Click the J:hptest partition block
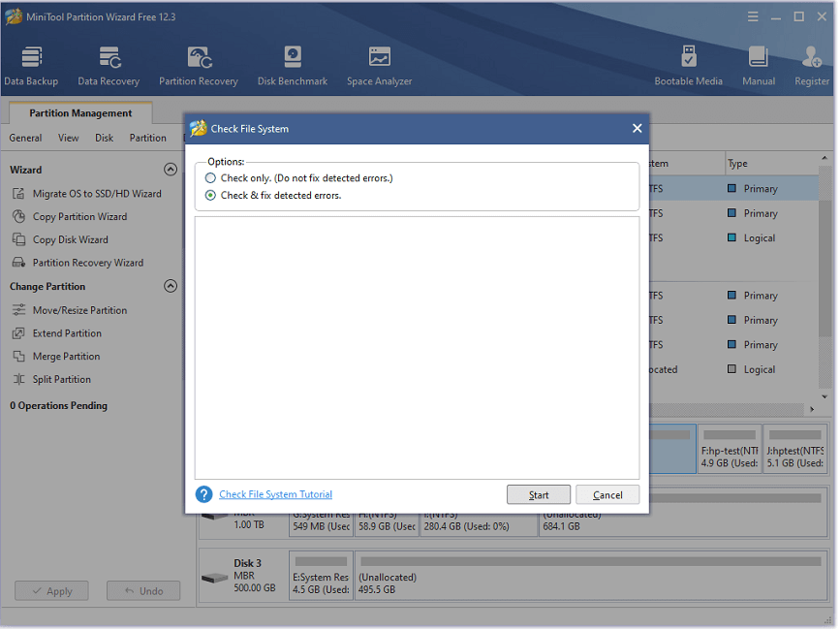The width and height of the screenshot is (840, 630). pyautogui.click(x=795, y=449)
